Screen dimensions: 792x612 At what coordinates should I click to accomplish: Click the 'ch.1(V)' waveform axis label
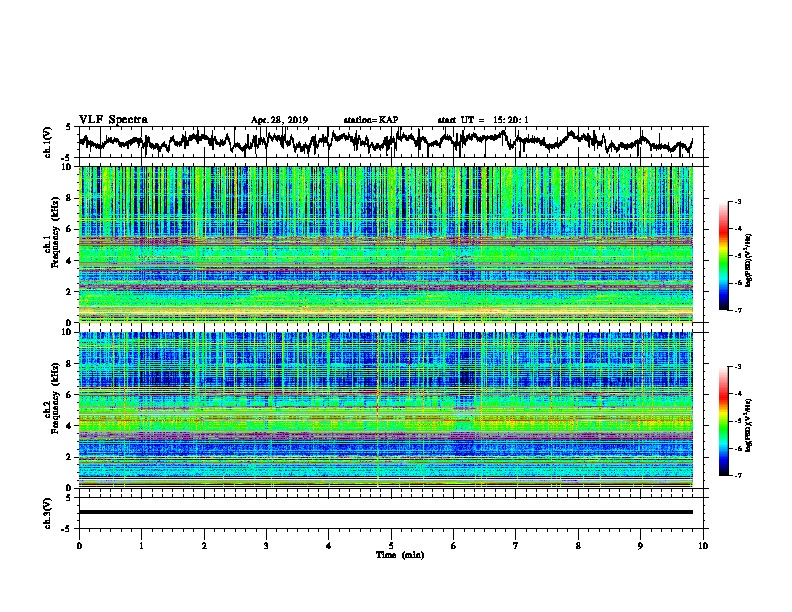click(x=47, y=142)
